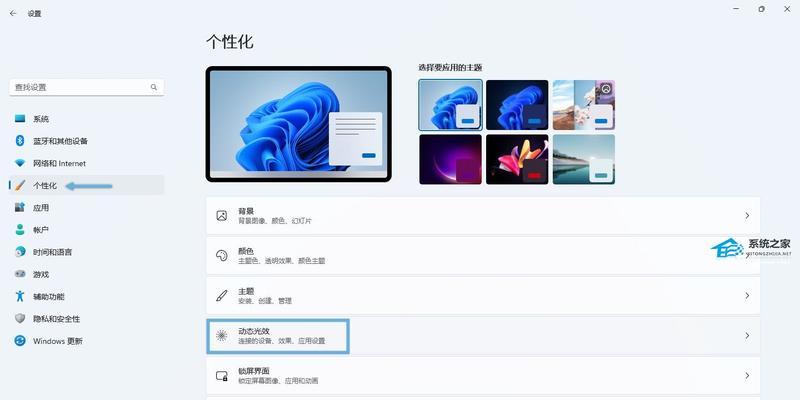This screenshot has width=800, height=400.
Task: Apply the purple glow theme thumbnail
Action: click(x=451, y=159)
